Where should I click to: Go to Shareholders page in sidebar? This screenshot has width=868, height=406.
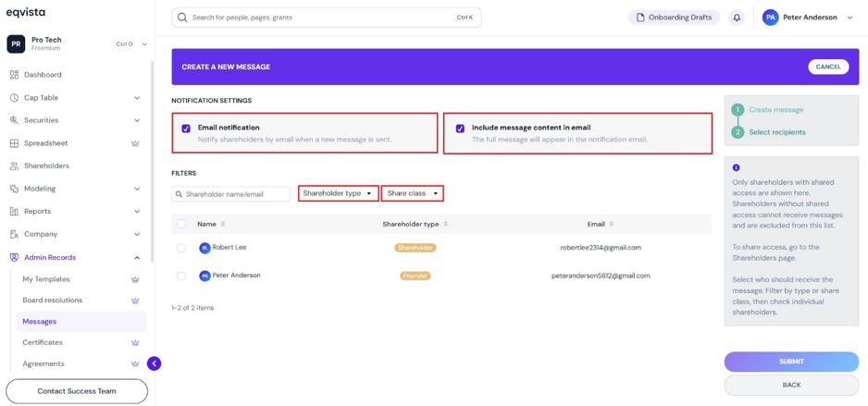pyautogui.click(x=46, y=166)
